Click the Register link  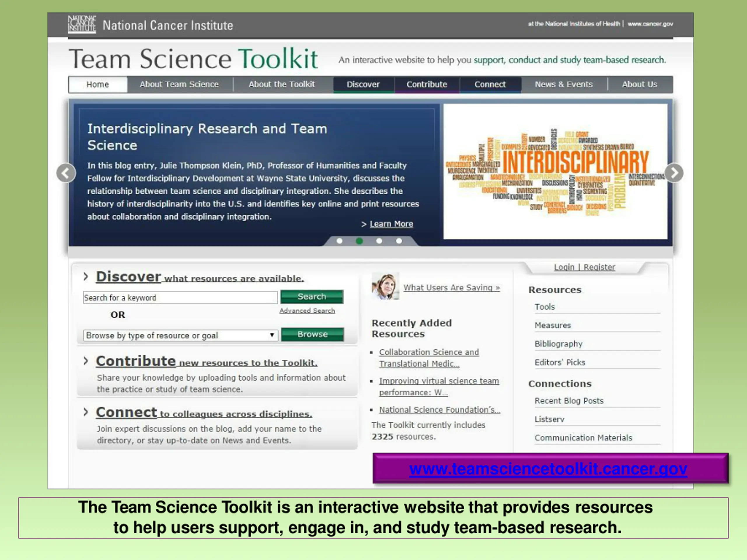pos(599,267)
